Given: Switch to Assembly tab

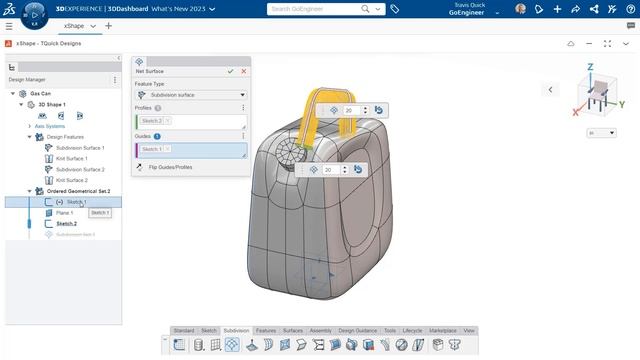Looking at the screenshot, I should point(320,331).
